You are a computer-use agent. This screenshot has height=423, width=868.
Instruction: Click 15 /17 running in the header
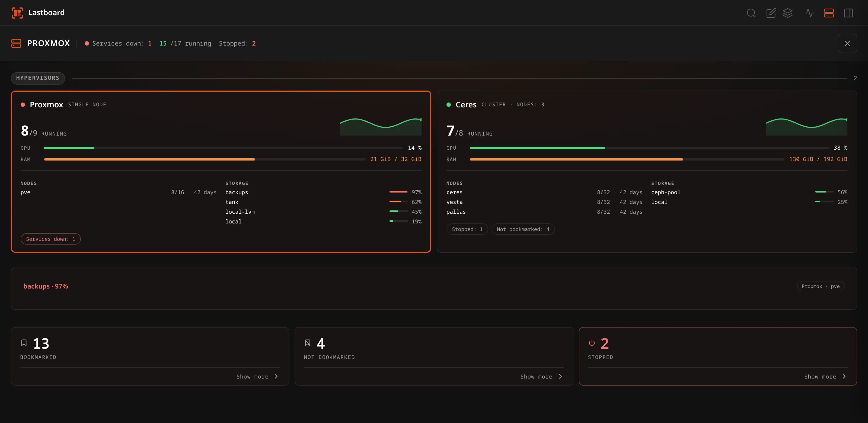pos(185,43)
